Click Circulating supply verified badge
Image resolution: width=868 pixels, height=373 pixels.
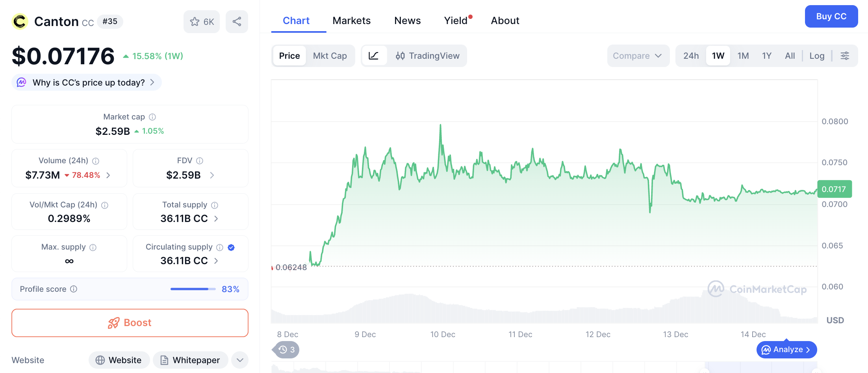pyautogui.click(x=231, y=247)
